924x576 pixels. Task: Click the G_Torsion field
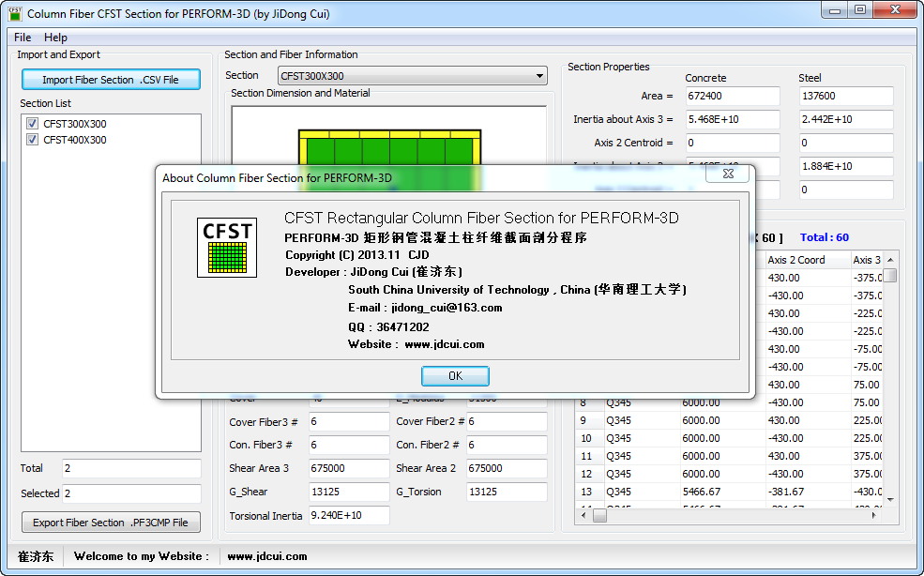(x=507, y=492)
